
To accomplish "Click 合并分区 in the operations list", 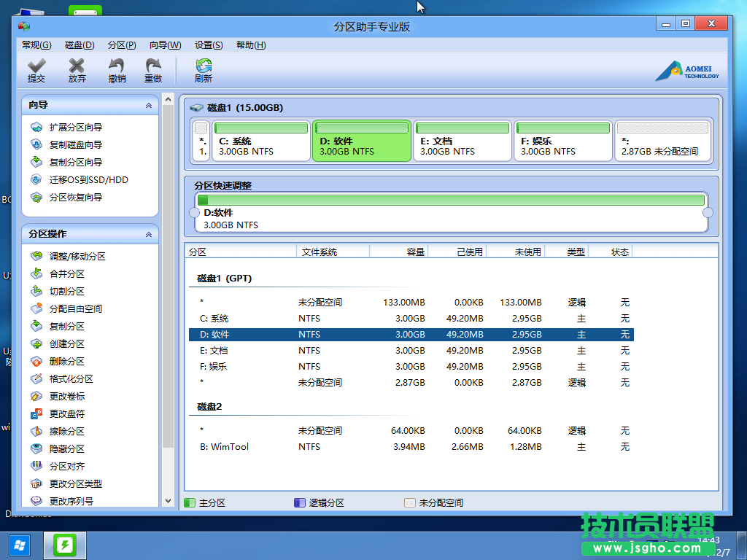I will click(x=66, y=274).
